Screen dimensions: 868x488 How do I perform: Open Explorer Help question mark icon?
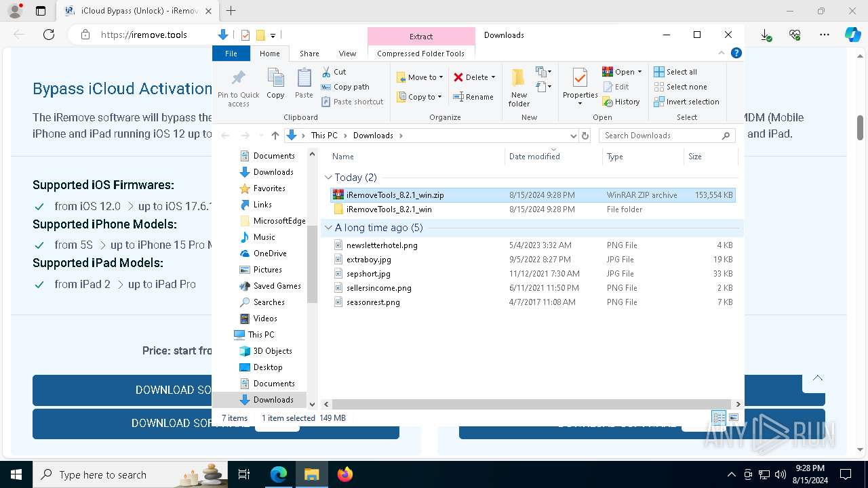736,53
